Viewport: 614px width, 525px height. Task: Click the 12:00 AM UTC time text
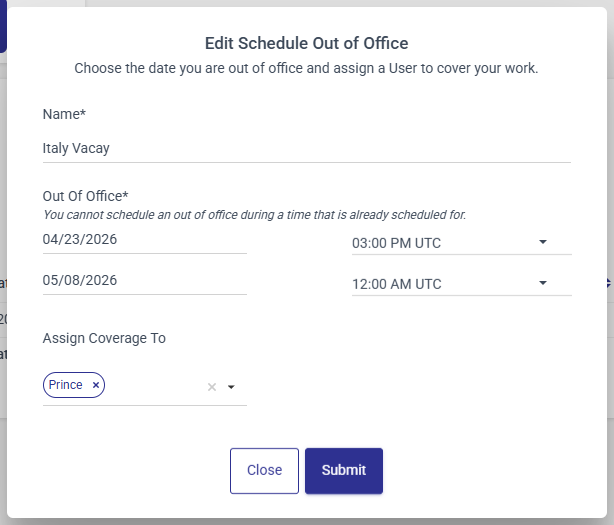coord(397,284)
